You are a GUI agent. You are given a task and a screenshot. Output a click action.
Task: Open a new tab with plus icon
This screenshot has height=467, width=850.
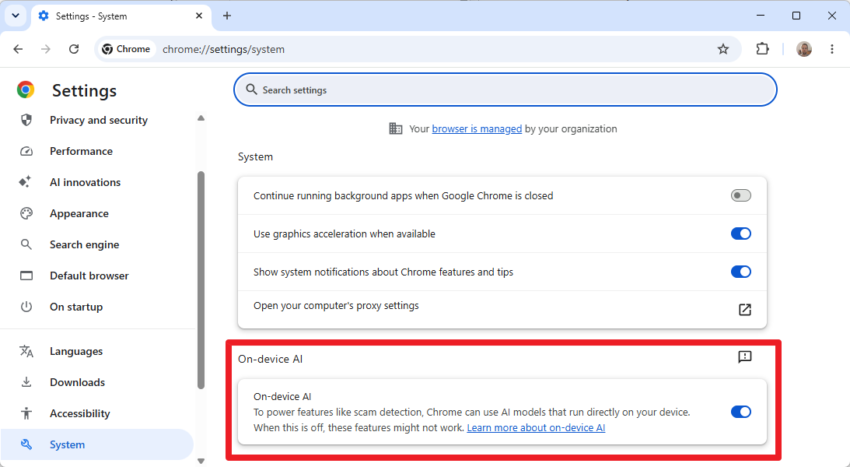click(x=227, y=16)
